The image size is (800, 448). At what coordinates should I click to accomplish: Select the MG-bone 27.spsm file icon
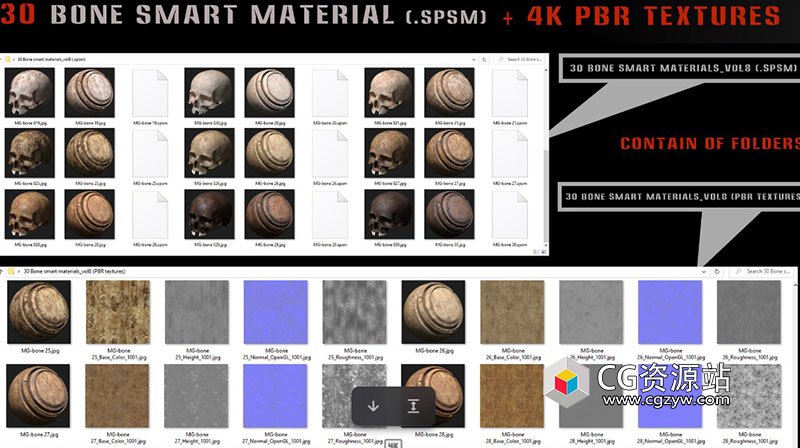point(510,154)
